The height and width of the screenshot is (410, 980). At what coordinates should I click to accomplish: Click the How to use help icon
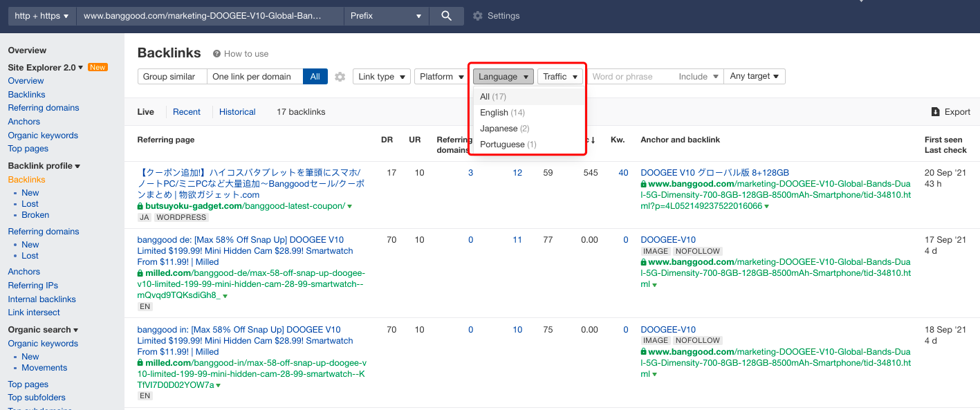pyautogui.click(x=216, y=54)
